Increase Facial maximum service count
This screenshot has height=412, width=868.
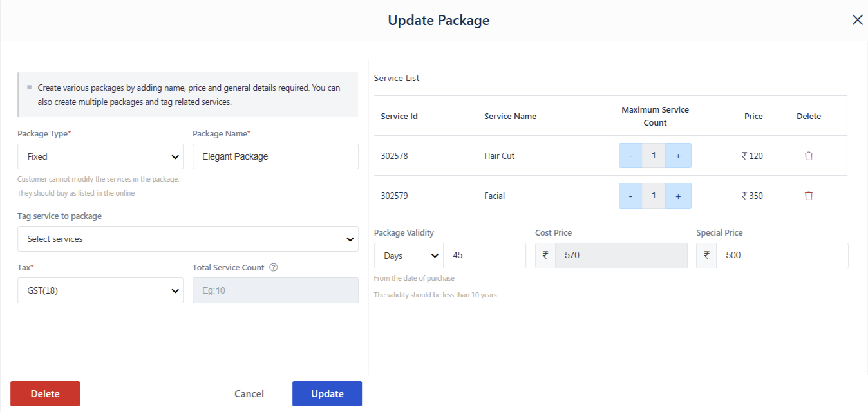click(x=678, y=196)
